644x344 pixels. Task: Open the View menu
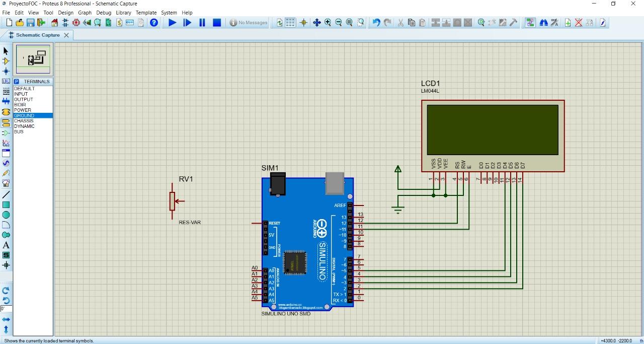[33, 13]
